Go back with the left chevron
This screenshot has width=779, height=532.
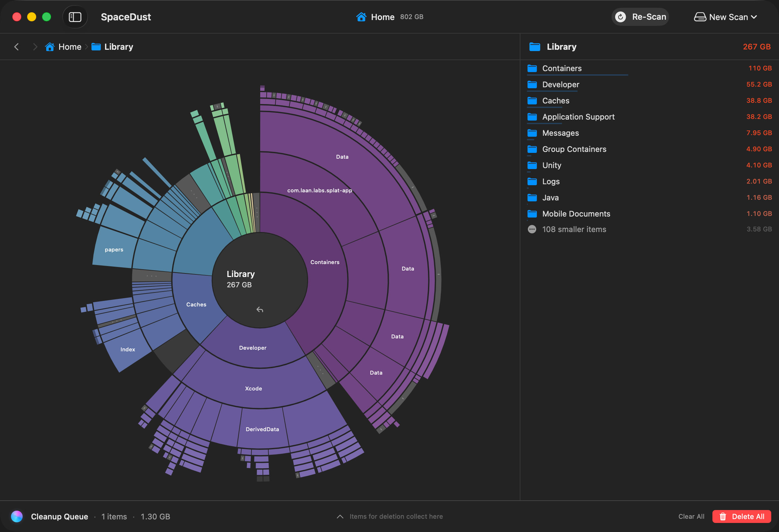[x=16, y=47]
